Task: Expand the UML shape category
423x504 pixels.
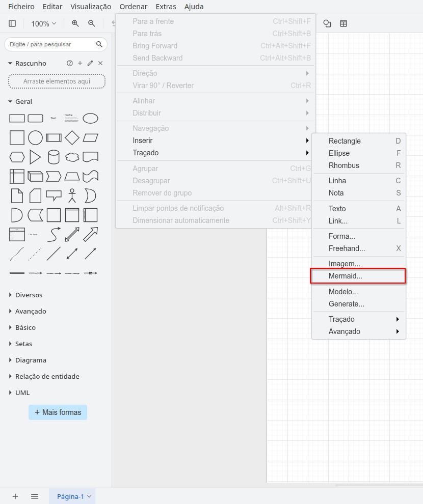Action: coord(22,393)
